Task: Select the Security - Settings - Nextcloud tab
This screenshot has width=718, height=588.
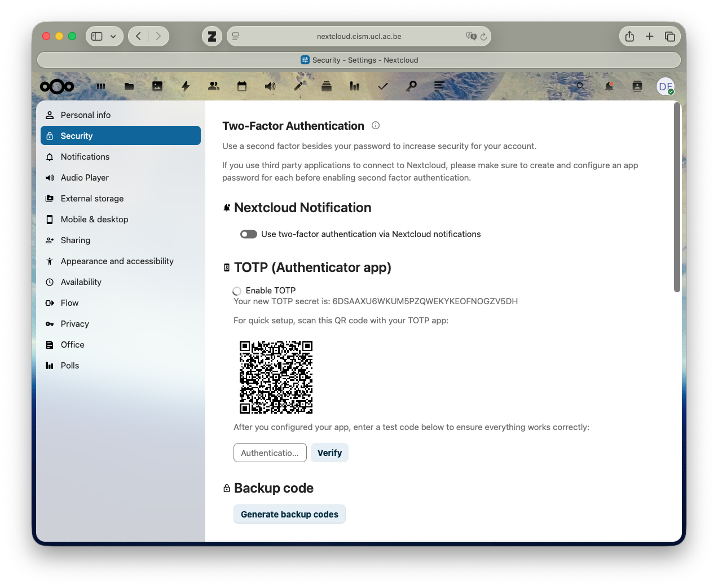Action: [x=359, y=60]
